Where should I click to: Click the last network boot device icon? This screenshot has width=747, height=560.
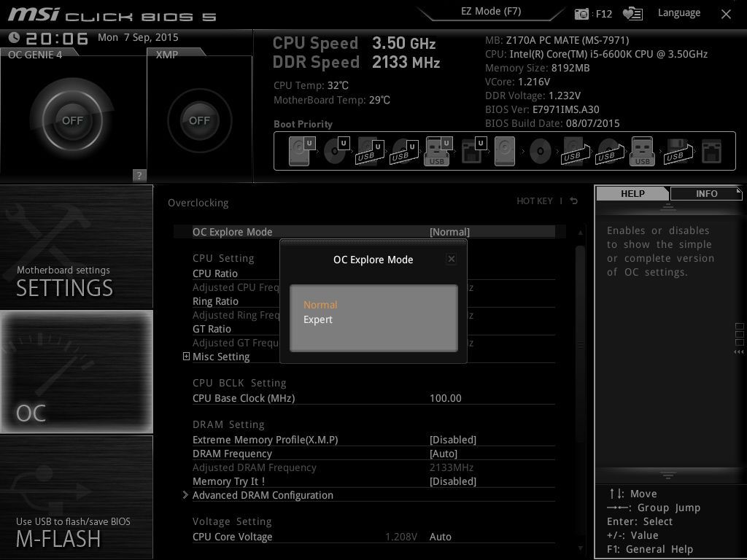(712, 152)
